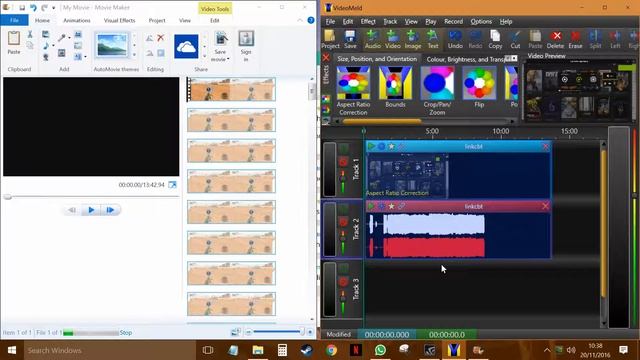The height and width of the screenshot is (360, 640).
Task: Toggle full-screen preview icon in Movie Maker
Action: (x=173, y=185)
